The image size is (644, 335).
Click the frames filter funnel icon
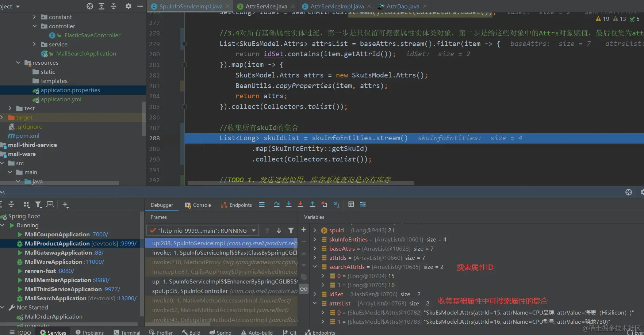[291, 231]
